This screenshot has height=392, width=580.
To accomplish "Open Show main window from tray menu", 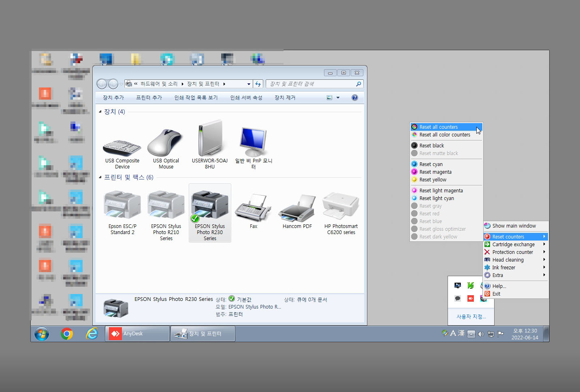I will coord(516,226).
